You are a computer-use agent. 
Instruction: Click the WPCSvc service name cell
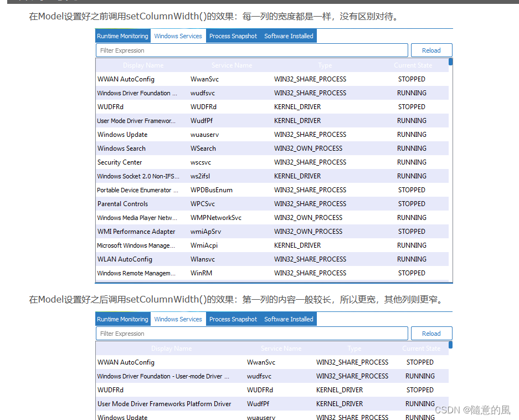click(x=203, y=204)
